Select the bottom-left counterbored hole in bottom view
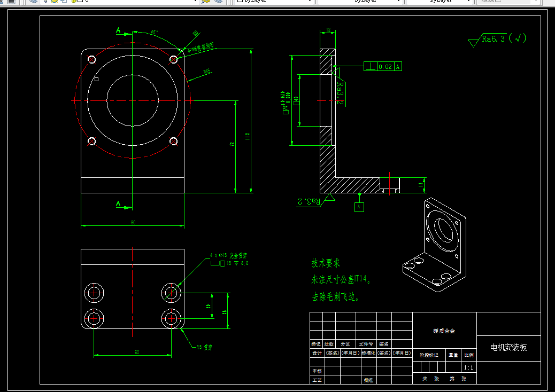 (94, 319)
